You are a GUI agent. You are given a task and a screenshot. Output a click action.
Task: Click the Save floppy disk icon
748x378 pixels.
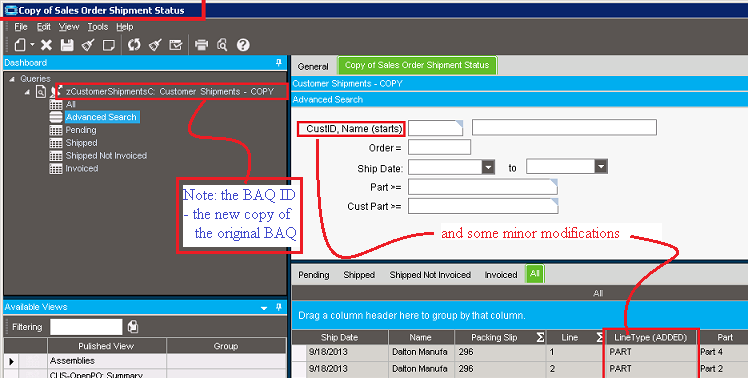[67, 45]
